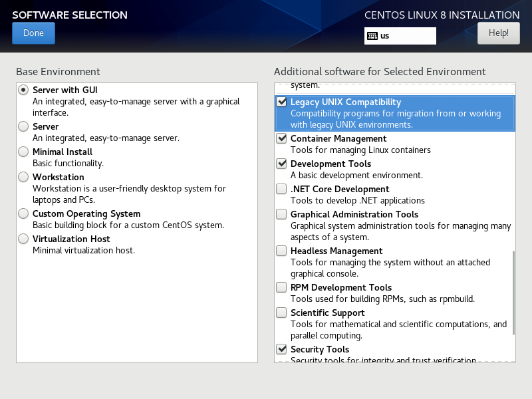Check the RPM Development Tools checkbox
This screenshot has width=532, height=399.
tap(281, 287)
